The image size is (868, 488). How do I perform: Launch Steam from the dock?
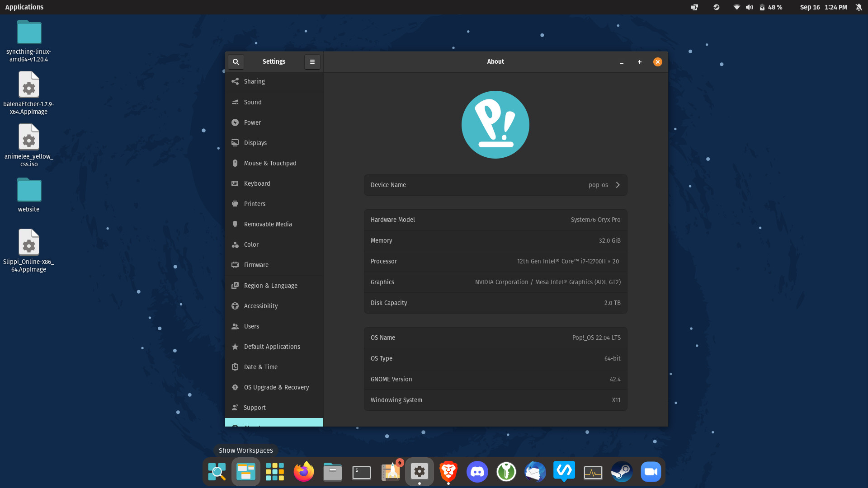(x=622, y=472)
